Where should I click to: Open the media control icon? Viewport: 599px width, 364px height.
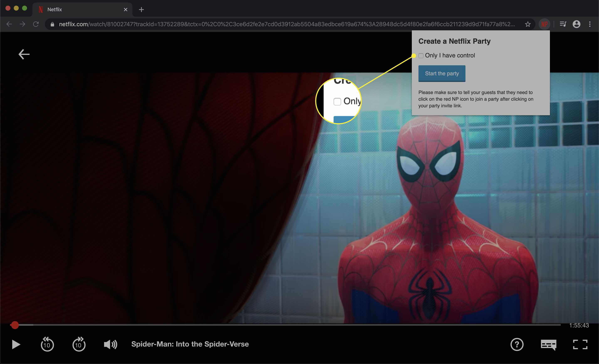[563, 24]
